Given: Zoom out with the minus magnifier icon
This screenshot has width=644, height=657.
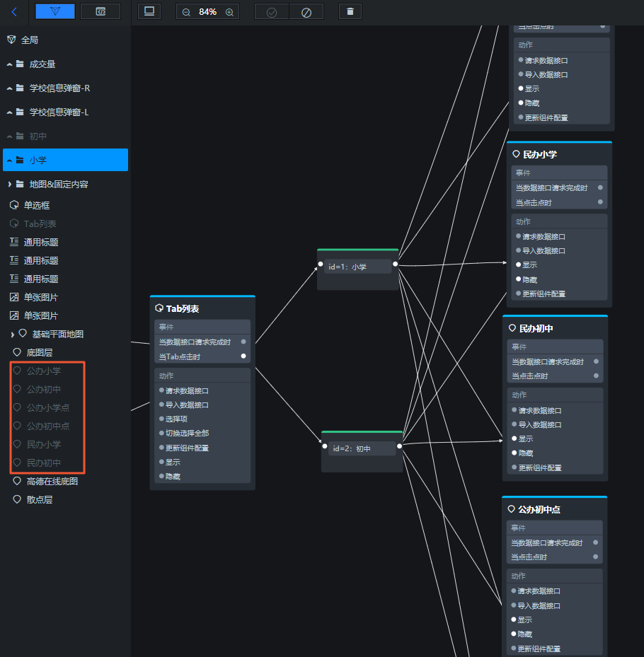Looking at the screenshot, I should tap(186, 12).
